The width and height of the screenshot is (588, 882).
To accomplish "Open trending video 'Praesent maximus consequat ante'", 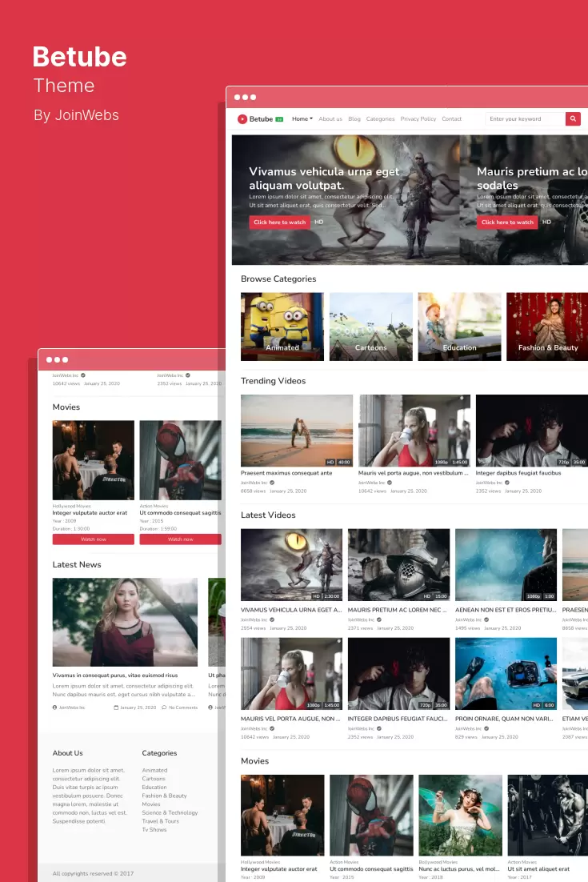I will tap(286, 473).
